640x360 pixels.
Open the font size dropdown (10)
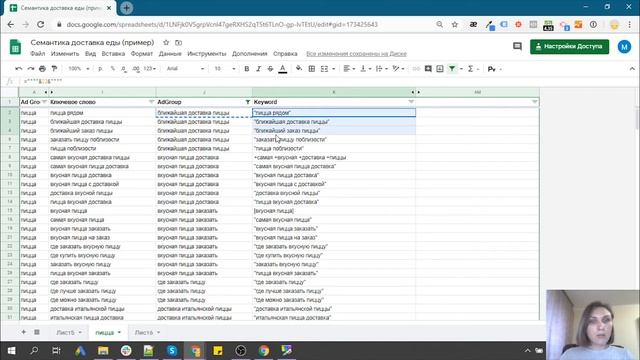pos(225,69)
